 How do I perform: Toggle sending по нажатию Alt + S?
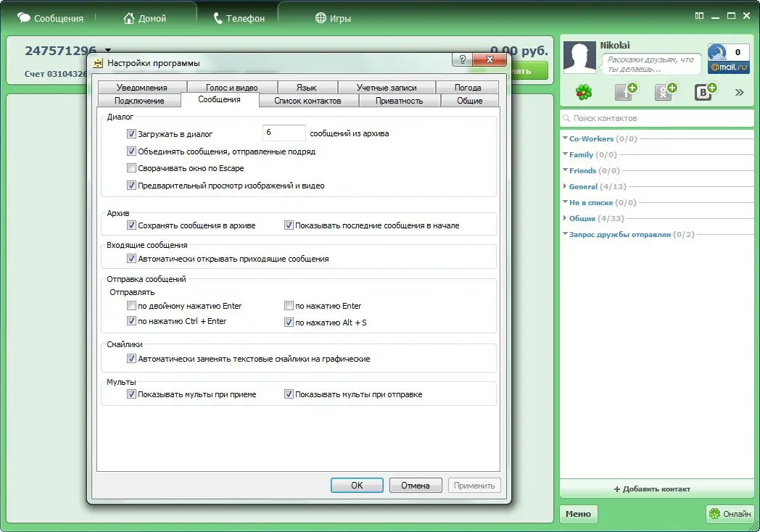289,323
